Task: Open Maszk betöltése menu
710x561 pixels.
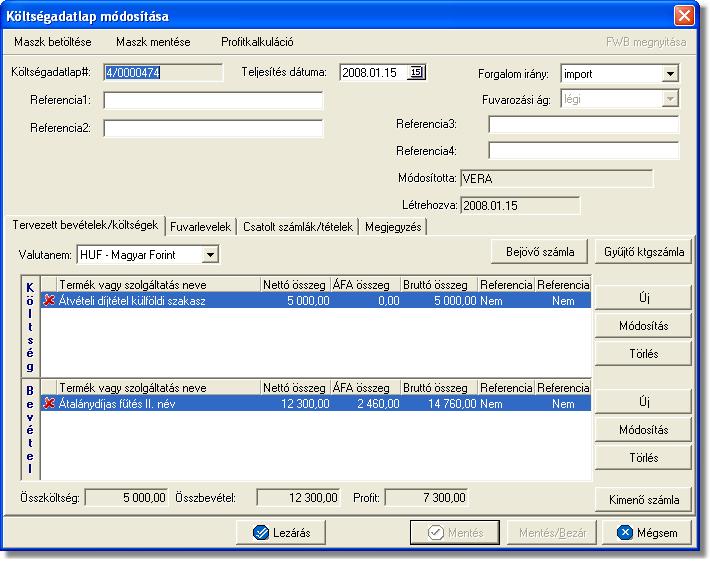Action: (x=53, y=42)
